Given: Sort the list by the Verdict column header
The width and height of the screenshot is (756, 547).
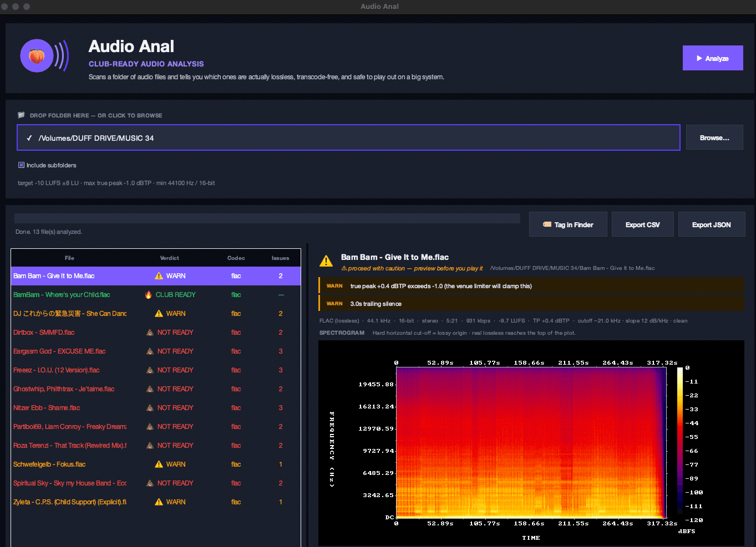Looking at the screenshot, I should pyautogui.click(x=170, y=258).
